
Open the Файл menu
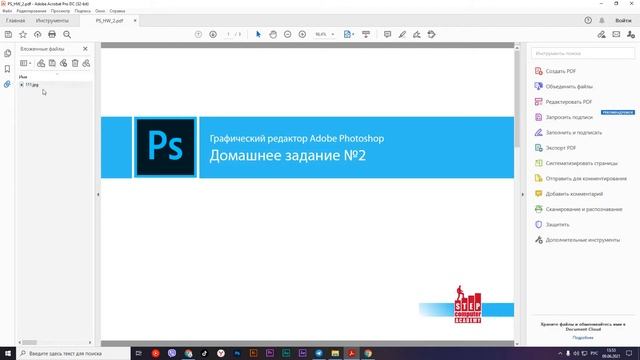7,11
